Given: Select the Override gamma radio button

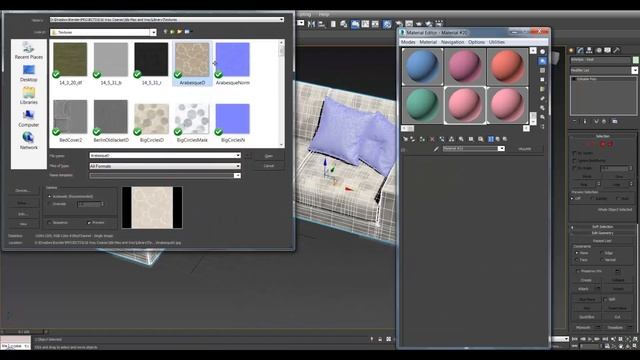Looking at the screenshot, I should click(x=50, y=204).
